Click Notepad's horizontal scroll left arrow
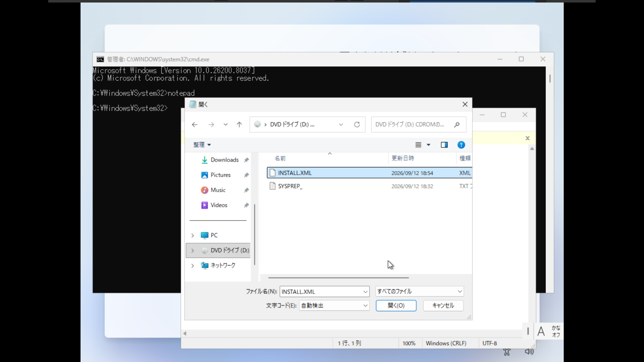The image size is (644, 362). [x=185, y=333]
